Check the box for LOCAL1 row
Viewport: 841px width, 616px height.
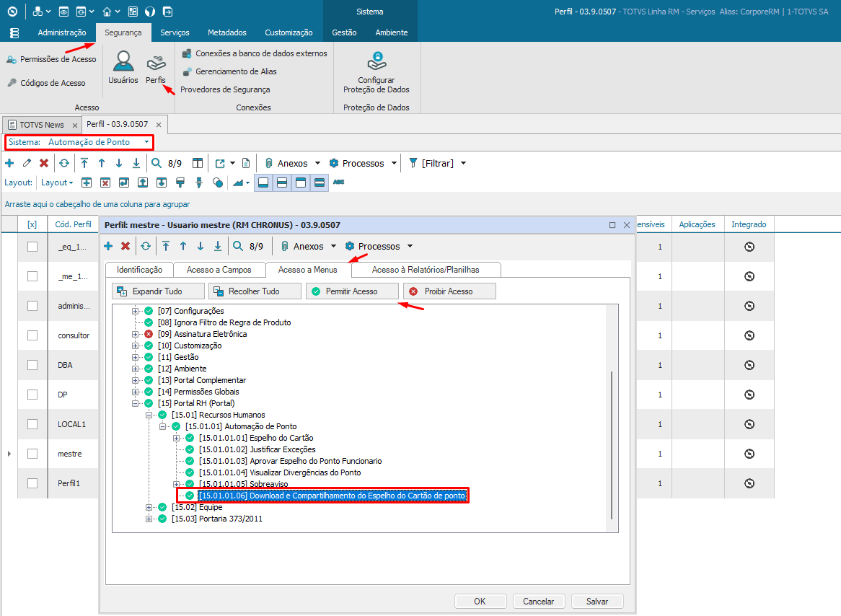32,424
